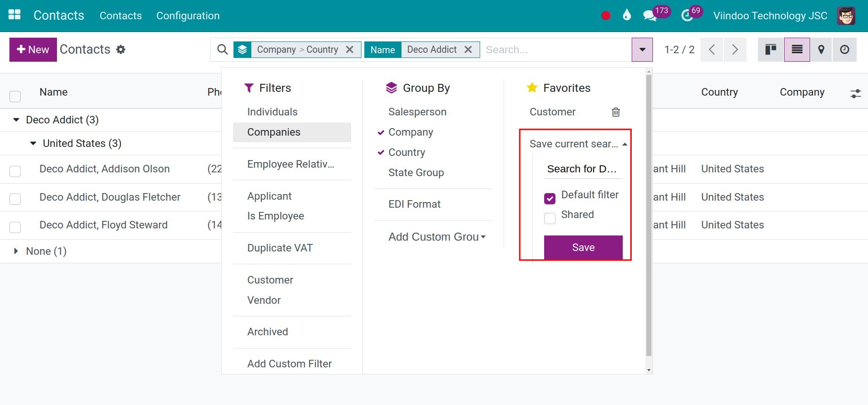Screen dimensions: 868x405
Task: Switch to activity view
Action: click(x=845, y=49)
